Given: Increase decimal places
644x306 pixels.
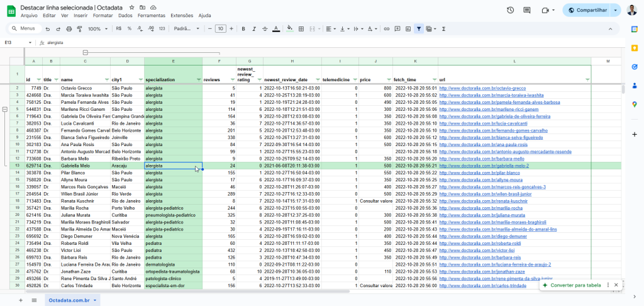Looking at the screenshot, I should pos(151,29).
